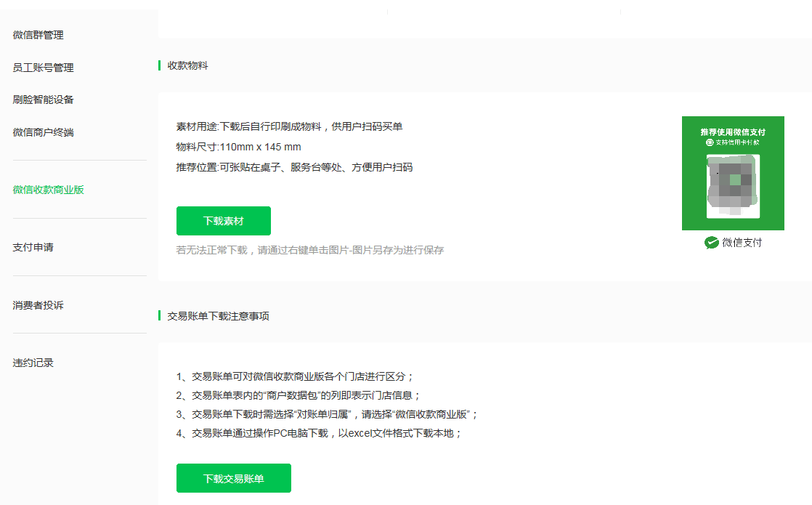Viewport: 812px width, 505px height.
Task: Click the blurred QR code in the poster
Action: 733,186
